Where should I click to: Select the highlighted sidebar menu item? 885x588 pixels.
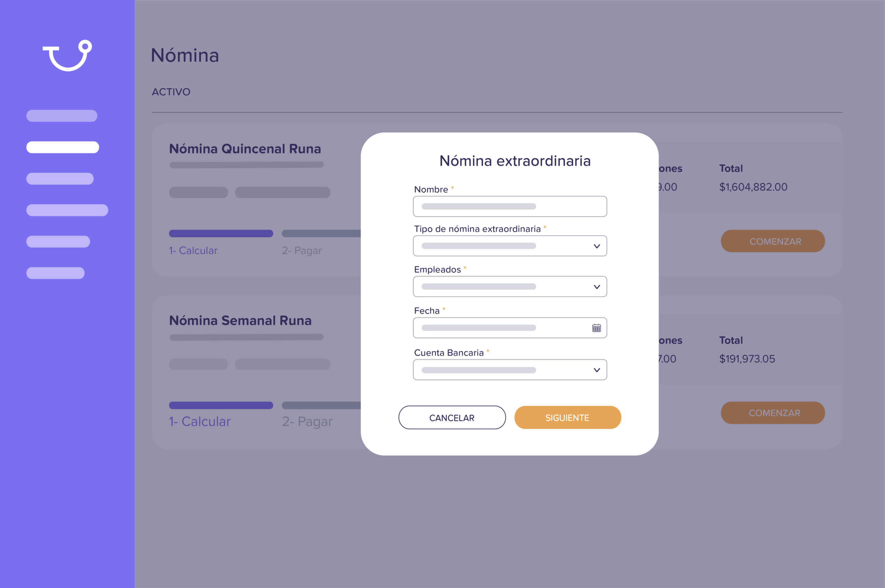pos(63,146)
